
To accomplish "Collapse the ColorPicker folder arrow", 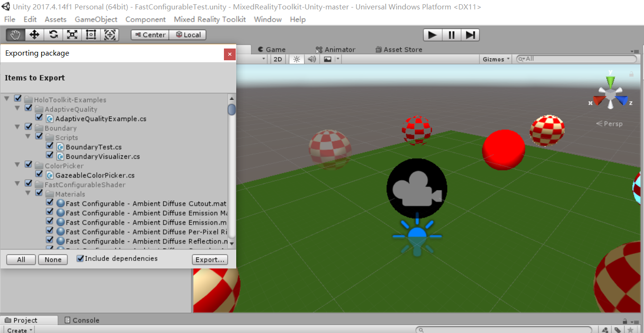I will click(x=17, y=164).
